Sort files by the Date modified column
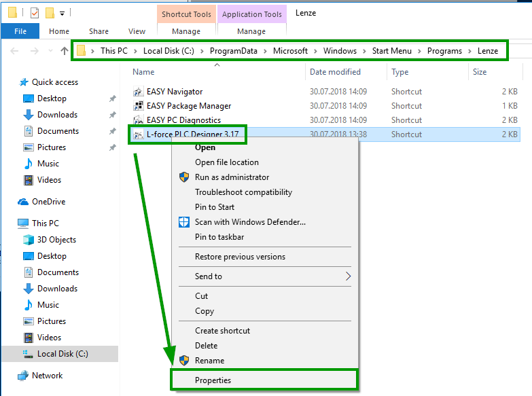The width and height of the screenshot is (532, 396). coord(335,72)
